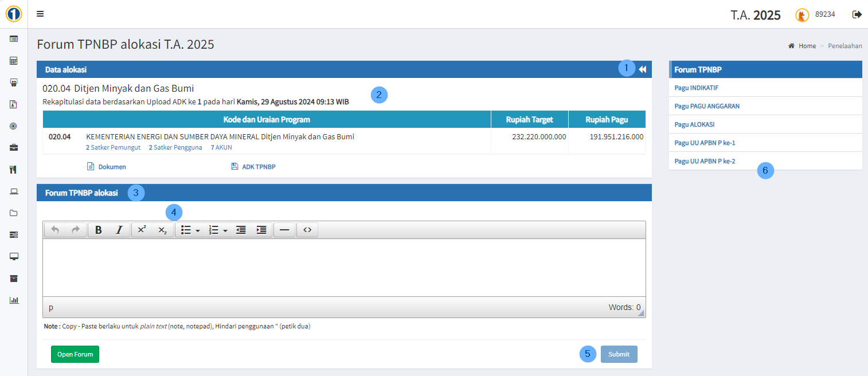The width and height of the screenshot is (868, 376).
Task: Collapse the Data alokasi panel
Action: (643, 69)
